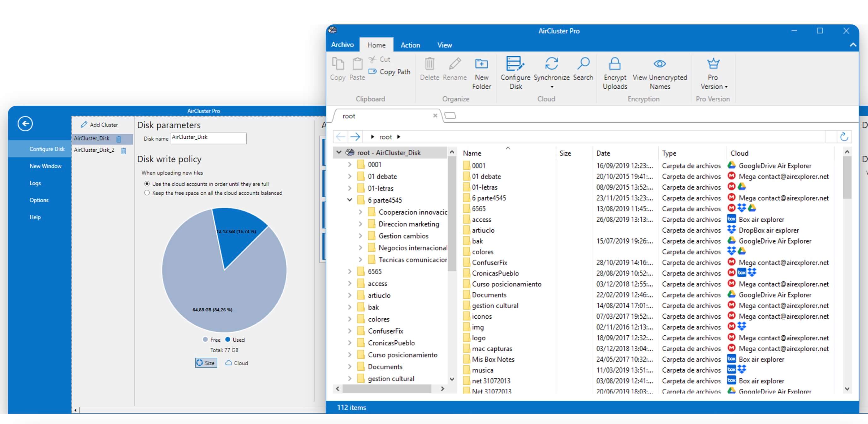Sort file list by Date column
This screenshot has width=868, height=424.
tap(603, 153)
